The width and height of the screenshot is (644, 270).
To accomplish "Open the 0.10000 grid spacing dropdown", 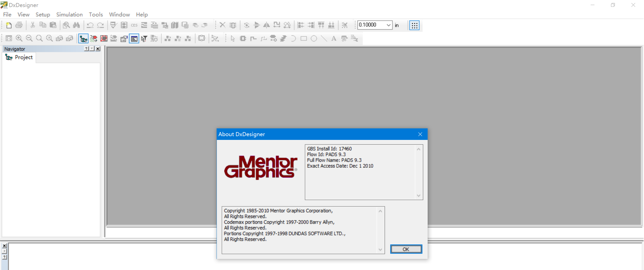I will [388, 25].
